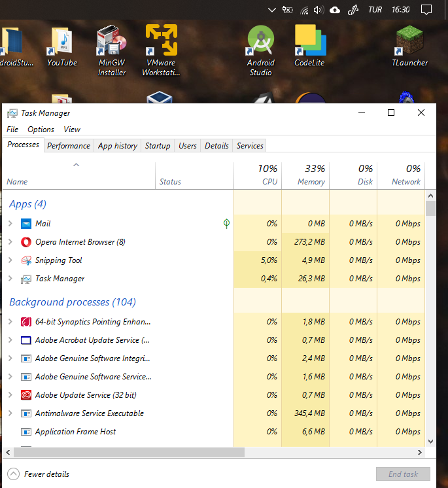448x488 pixels.
Task: Click the Antimalware Service Executable icon
Action: point(26,413)
